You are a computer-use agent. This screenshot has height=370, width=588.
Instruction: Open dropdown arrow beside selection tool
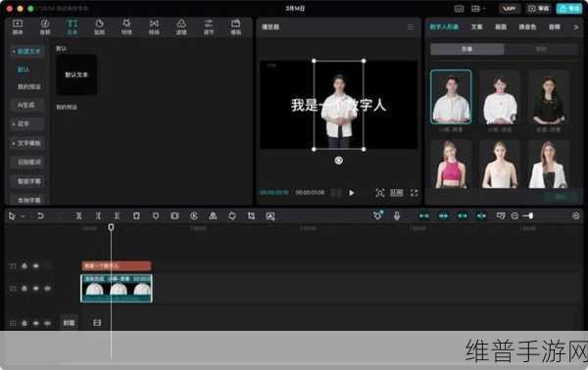[x=23, y=216]
